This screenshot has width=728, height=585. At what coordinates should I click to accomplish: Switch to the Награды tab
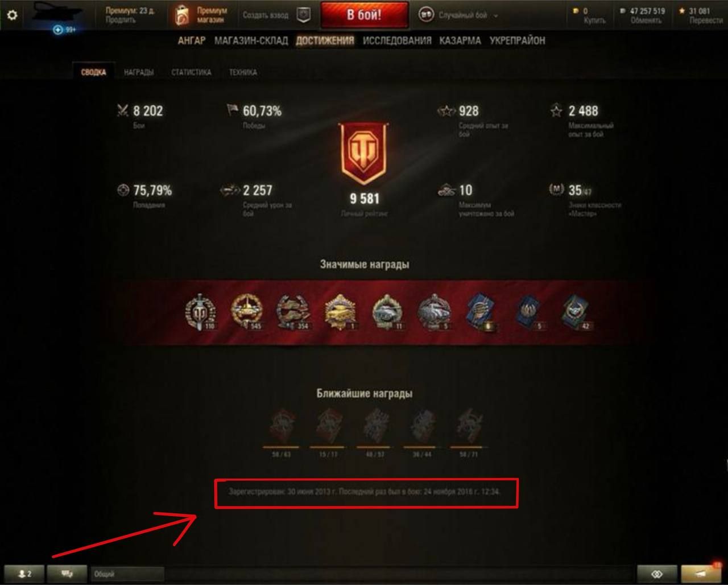coord(139,72)
